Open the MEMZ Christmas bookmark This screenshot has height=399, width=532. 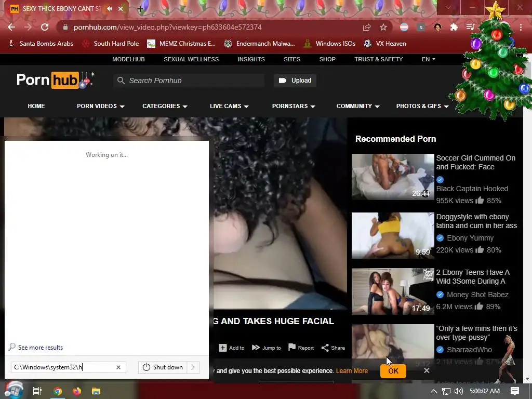(x=181, y=44)
